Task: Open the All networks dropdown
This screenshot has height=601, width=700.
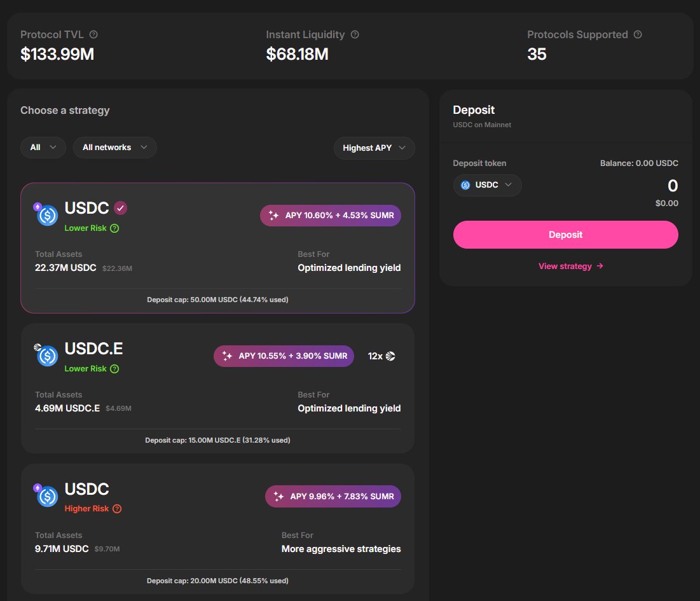Action: click(x=114, y=148)
